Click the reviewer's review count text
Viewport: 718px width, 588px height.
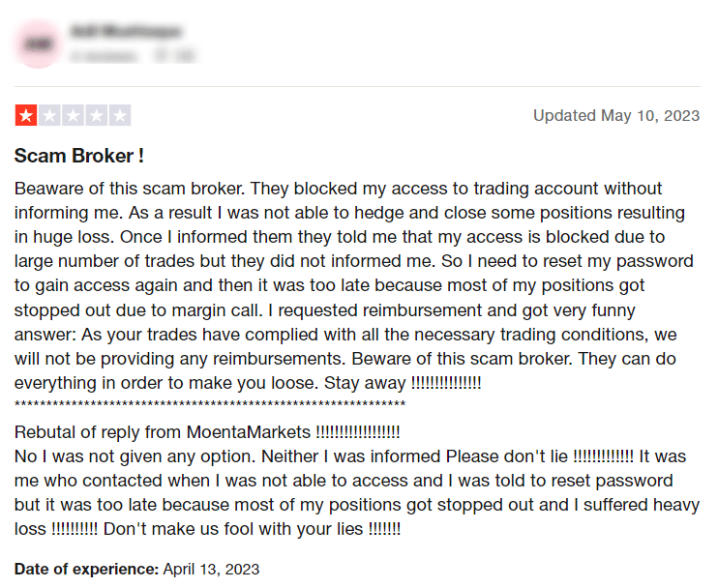coord(104,56)
